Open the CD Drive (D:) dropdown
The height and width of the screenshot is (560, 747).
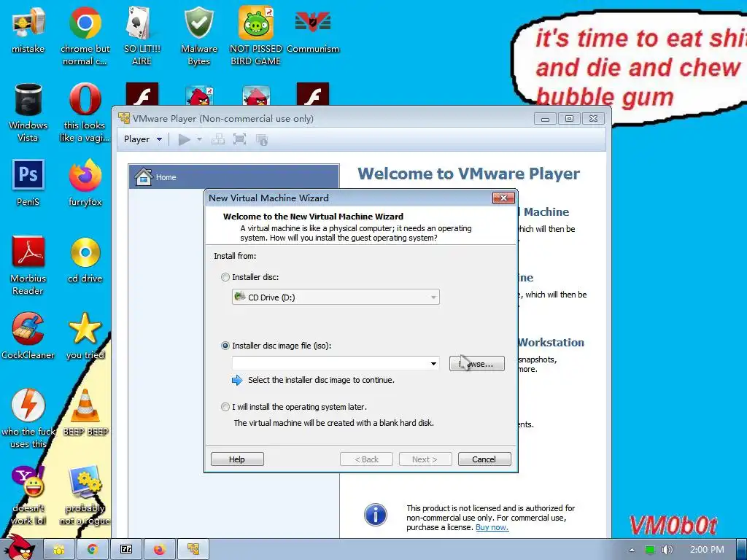[336, 297]
